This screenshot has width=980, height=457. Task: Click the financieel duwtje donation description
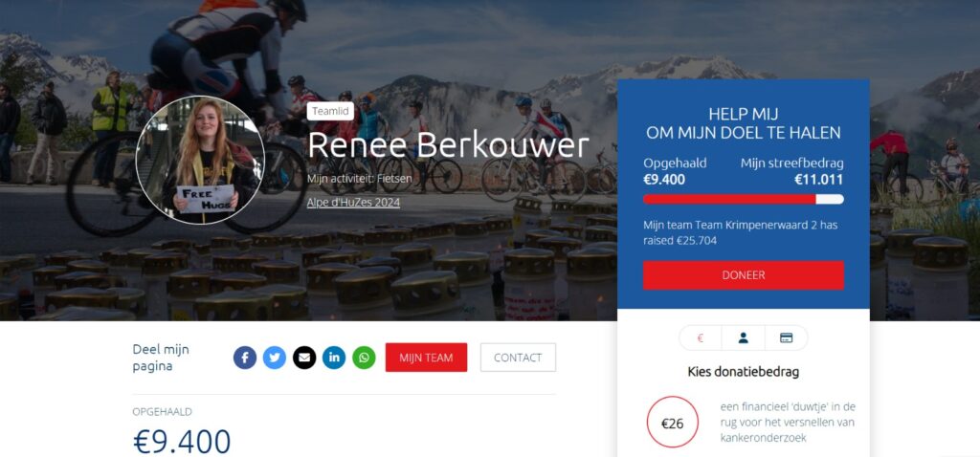[788, 423]
